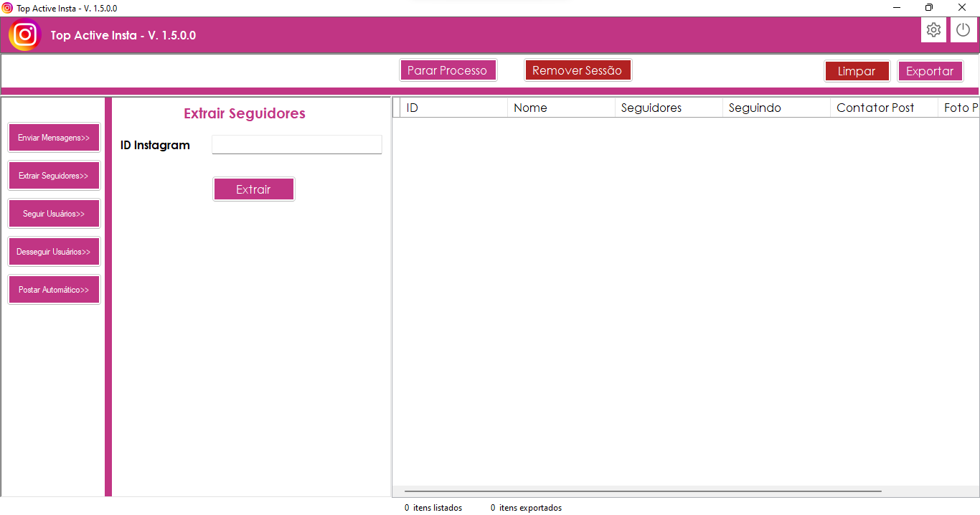This screenshot has width=980, height=515.
Task: Click the horizontal scrollbar under the table
Action: coord(643,491)
